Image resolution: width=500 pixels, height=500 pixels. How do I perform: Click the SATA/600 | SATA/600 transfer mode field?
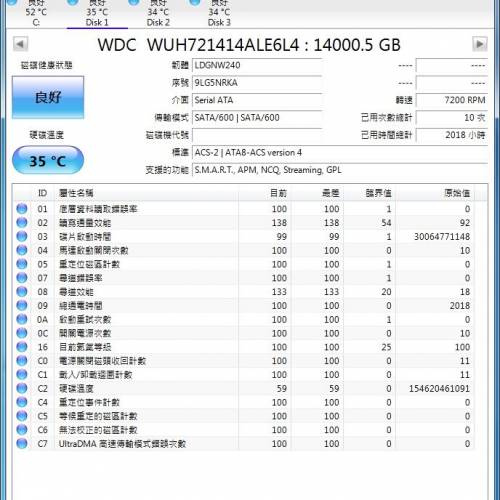tap(257, 118)
